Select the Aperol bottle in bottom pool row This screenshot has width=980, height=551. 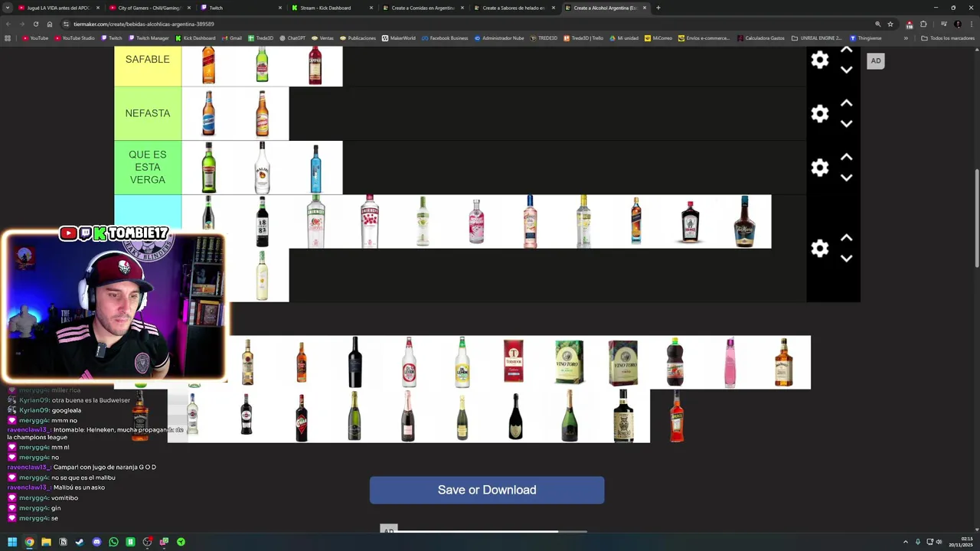[676, 416]
